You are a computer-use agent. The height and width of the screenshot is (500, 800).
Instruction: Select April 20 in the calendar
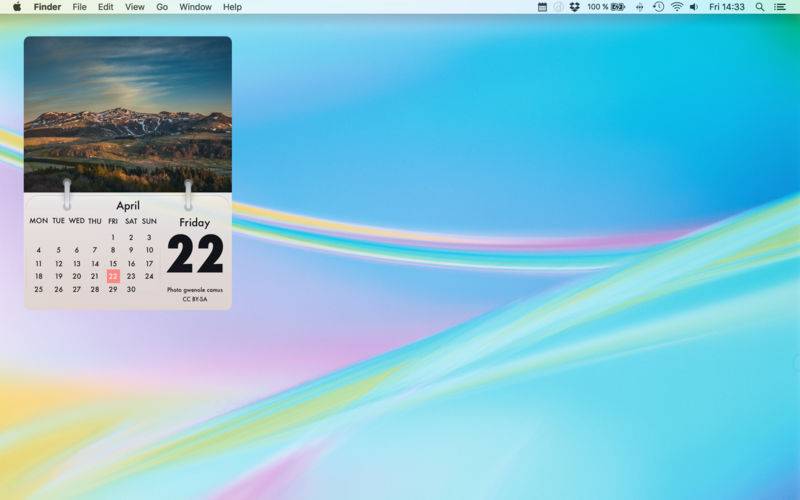pos(77,276)
